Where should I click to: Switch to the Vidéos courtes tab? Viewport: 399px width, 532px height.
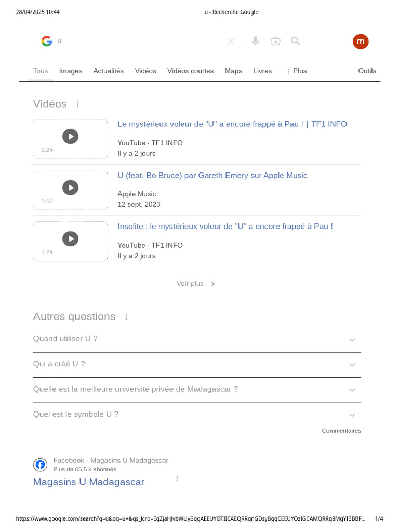tap(190, 71)
